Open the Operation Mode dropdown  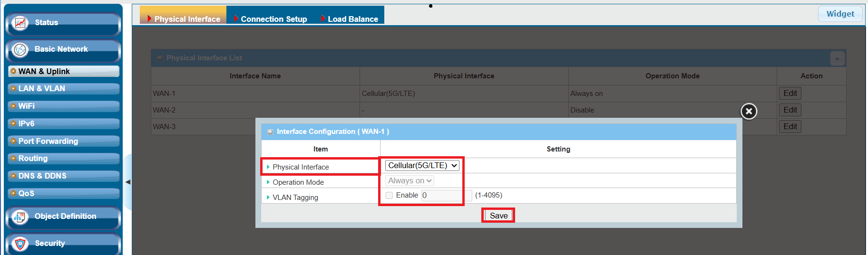(x=410, y=181)
